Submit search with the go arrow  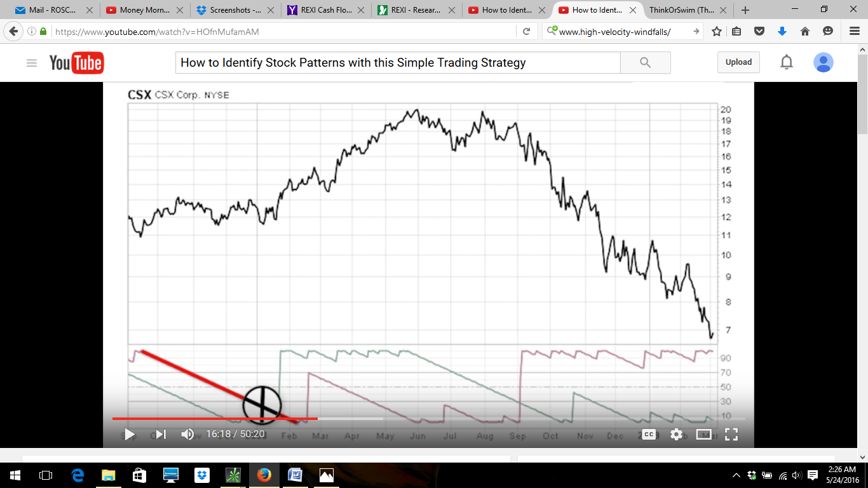(696, 32)
